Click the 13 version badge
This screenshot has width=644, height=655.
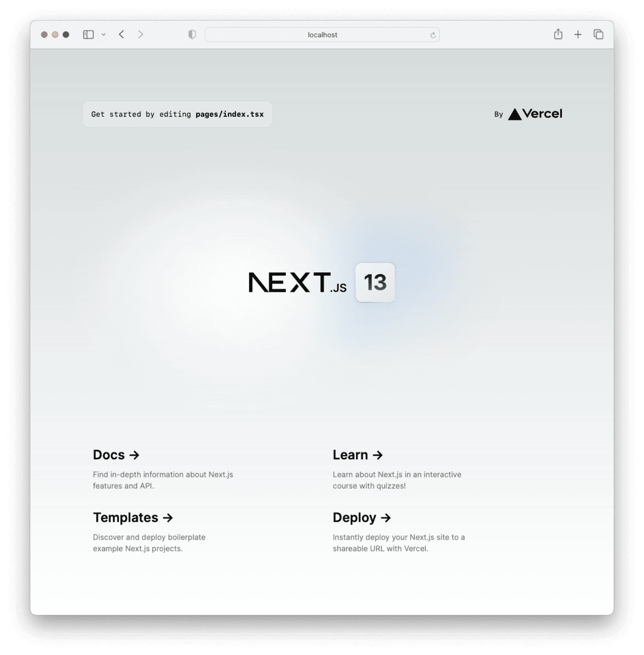[375, 282]
